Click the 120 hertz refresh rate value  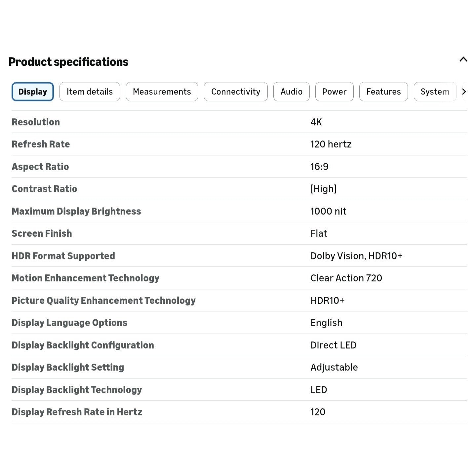[331, 144]
